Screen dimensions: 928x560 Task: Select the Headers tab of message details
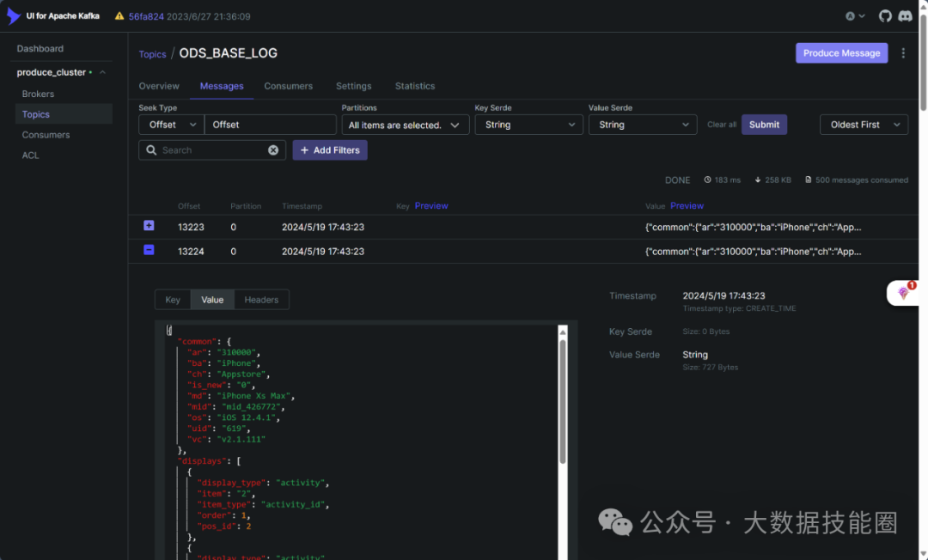click(x=261, y=300)
